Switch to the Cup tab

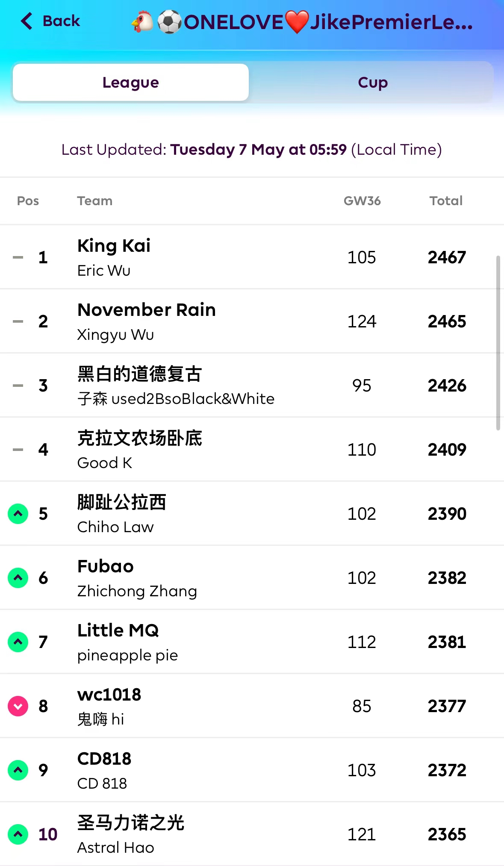click(x=372, y=82)
